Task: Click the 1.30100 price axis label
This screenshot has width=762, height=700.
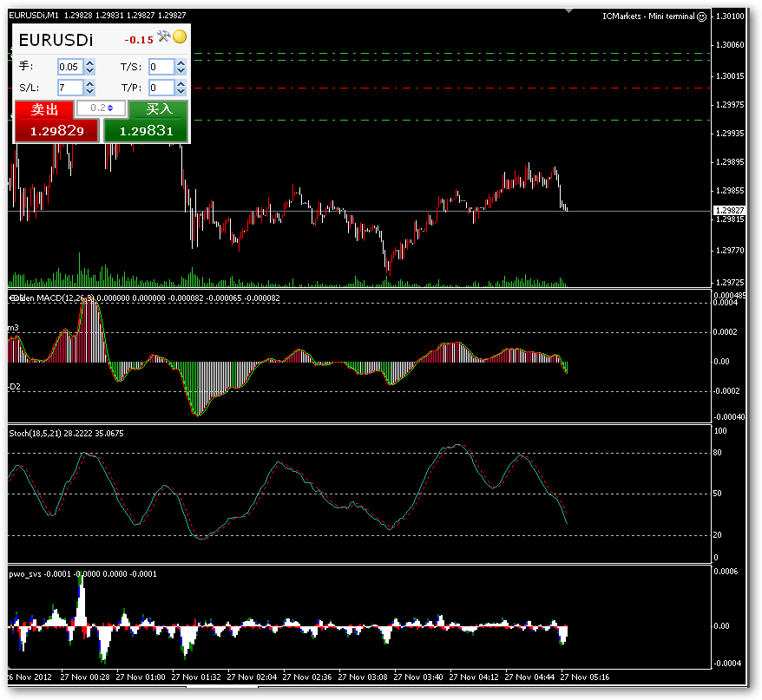Action: (x=730, y=16)
